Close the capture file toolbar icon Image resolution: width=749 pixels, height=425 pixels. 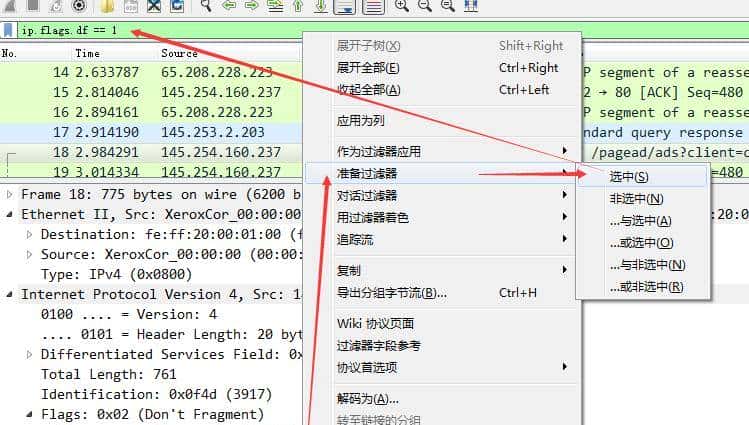click(x=154, y=5)
